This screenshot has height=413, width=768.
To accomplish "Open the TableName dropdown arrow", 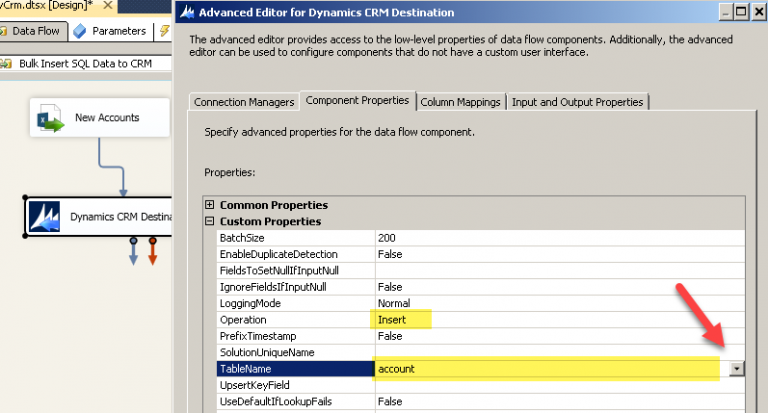I will [737, 368].
